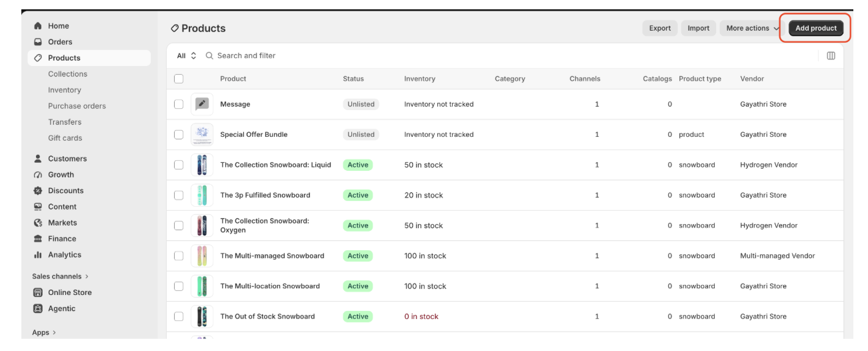Screen dimensions: 868x351
Task: Open The 3p Fulfilled Snowboard thumbnail
Action: (202, 195)
